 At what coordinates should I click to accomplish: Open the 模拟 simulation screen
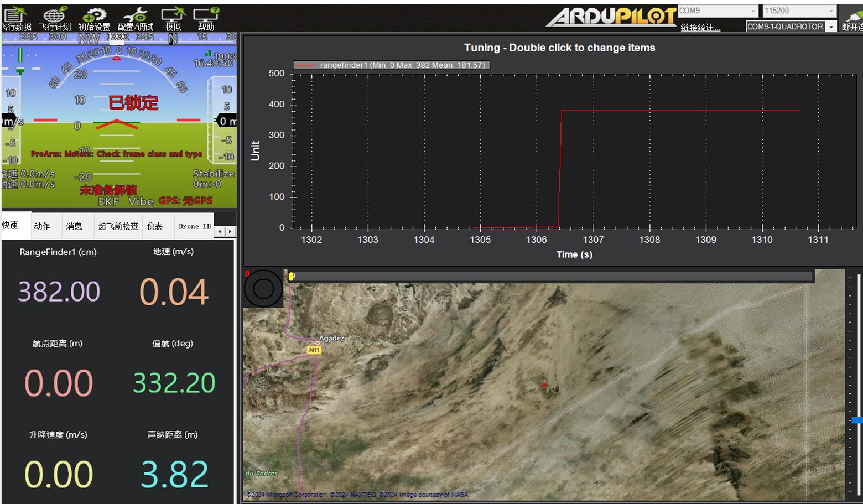pos(173,18)
